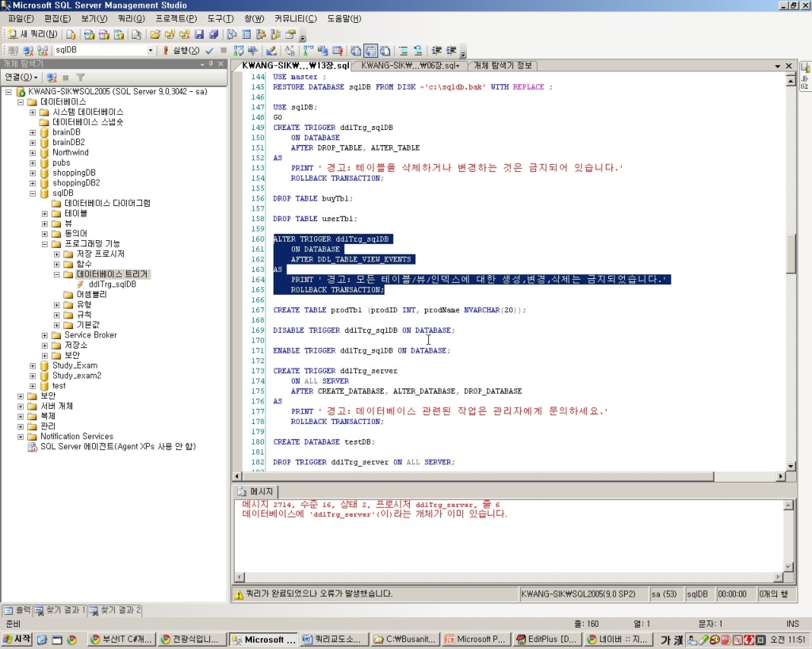Click the Object Explorer filter icon
This screenshot has height=649, width=812.
click(x=80, y=77)
